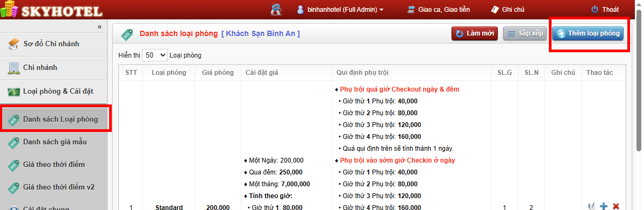The height and width of the screenshot is (210, 644).
Task: Click the Danh sách Loại phòng tag icon
Action: pos(13,120)
